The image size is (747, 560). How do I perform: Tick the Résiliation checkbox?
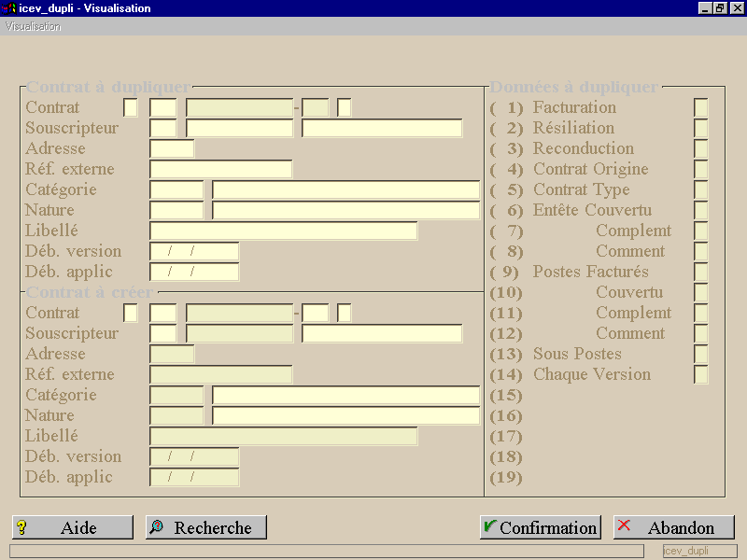pyautogui.click(x=701, y=128)
